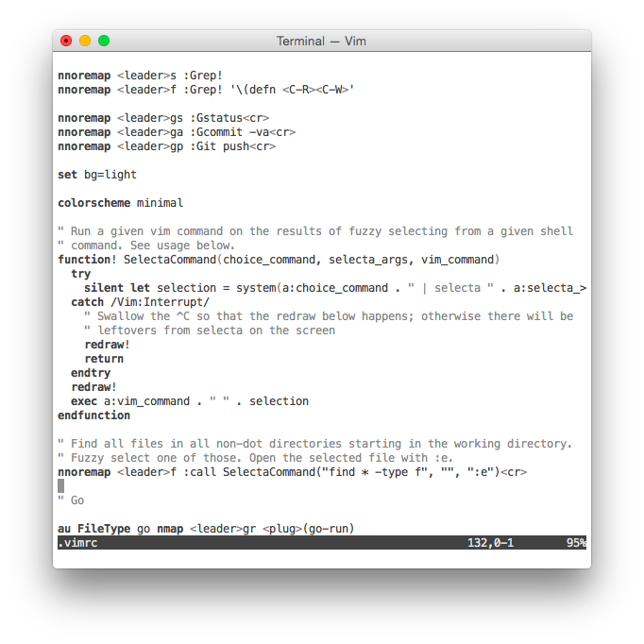The image size is (644, 644).
Task: Click the truncation '>' marker after a:selecta_
Action: (583, 288)
